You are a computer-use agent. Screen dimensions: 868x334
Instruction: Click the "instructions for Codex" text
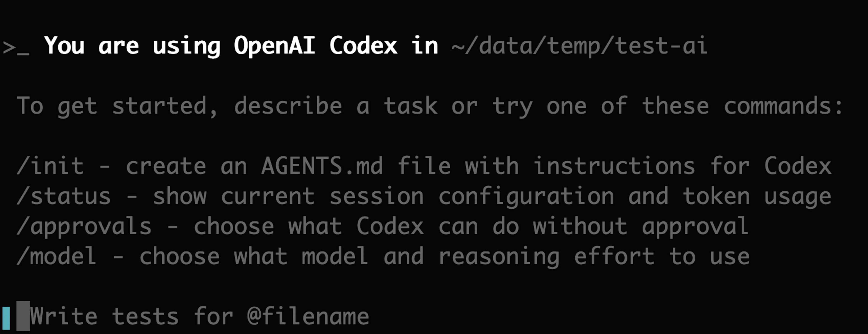682,166
